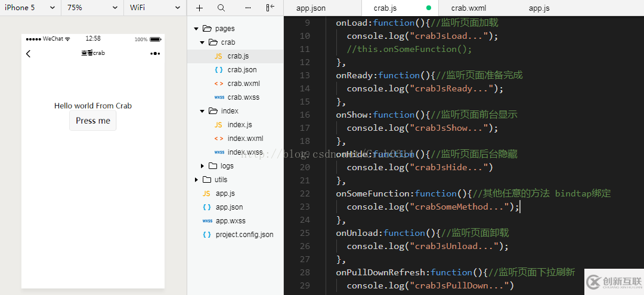Open project.config.json in the file tree

pos(244,235)
